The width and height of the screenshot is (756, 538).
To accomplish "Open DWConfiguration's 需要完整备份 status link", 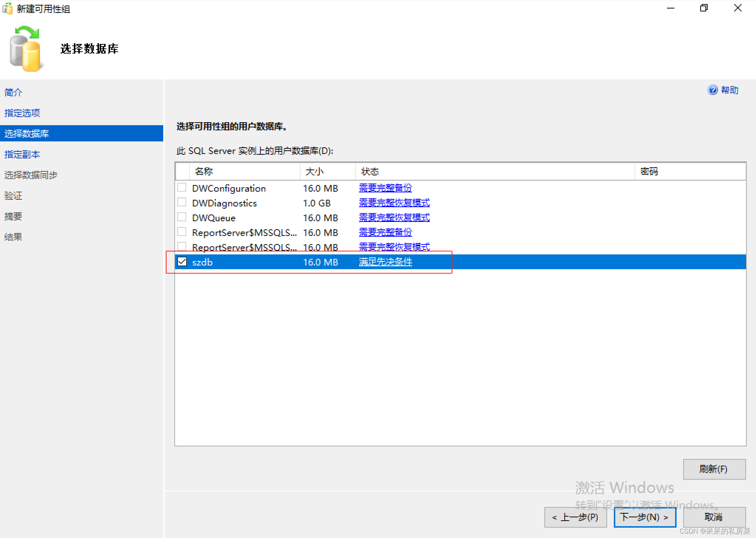I will coord(385,188).
